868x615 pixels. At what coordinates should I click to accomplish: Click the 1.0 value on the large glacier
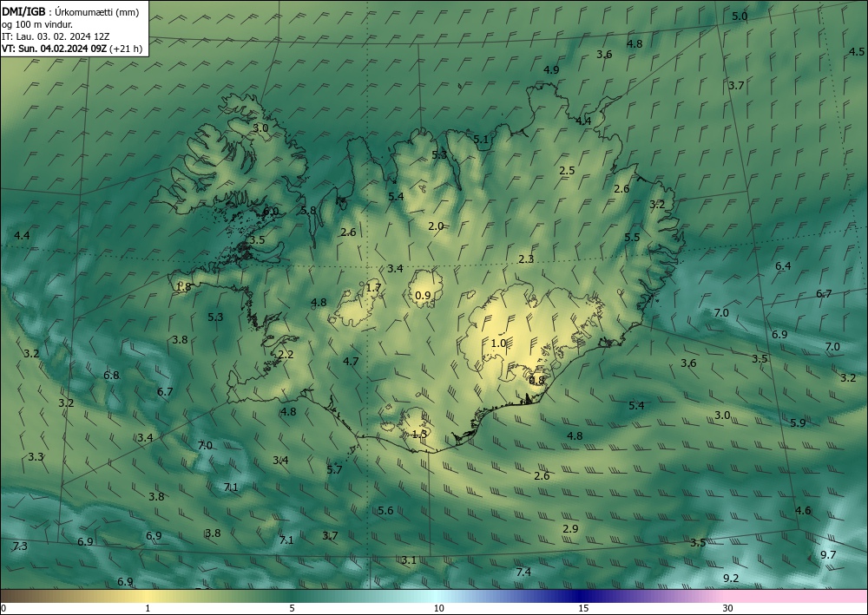[x=498, y=343]
